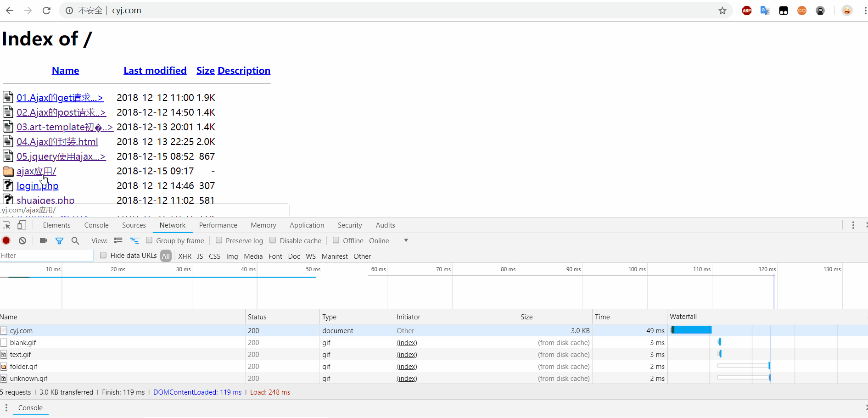Click the (index) initiator for blank.gif
868x418 pixels.
pos(407,343)
